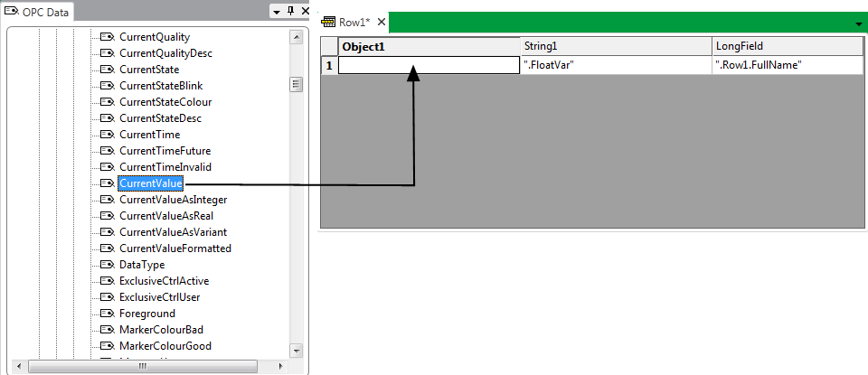Select ExclusiveCtrlActive property in the tree
Image resolution: width=868 pixels, height=375 pixels.
165,281
